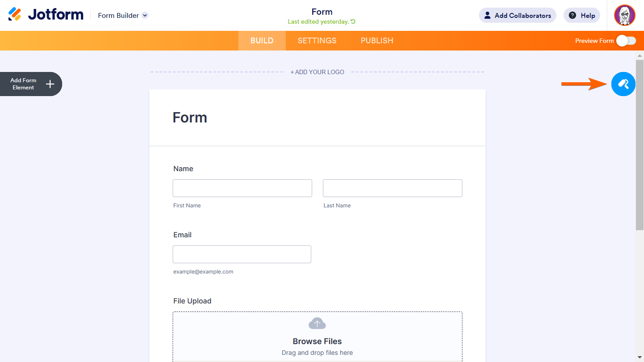Open the Form Designer paint roller
The width and height of the screenshot is (644, 362).
click(x=623, y=84)
